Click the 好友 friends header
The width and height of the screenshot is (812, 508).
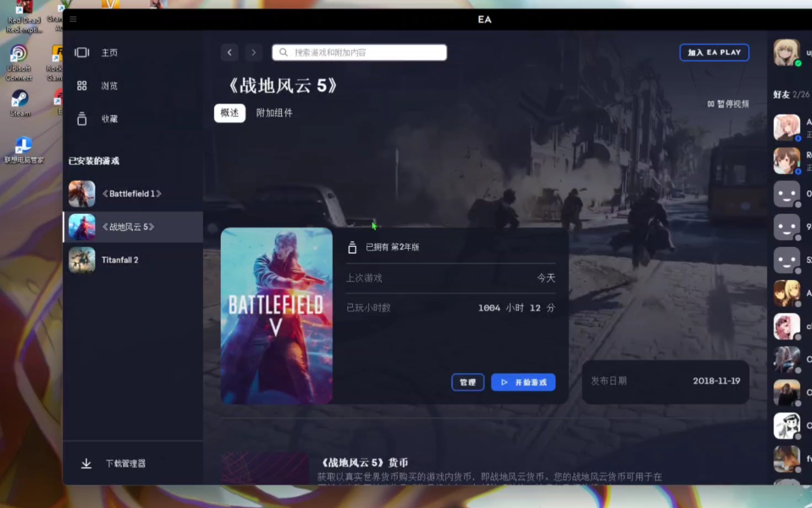click(x=791, y=95)
